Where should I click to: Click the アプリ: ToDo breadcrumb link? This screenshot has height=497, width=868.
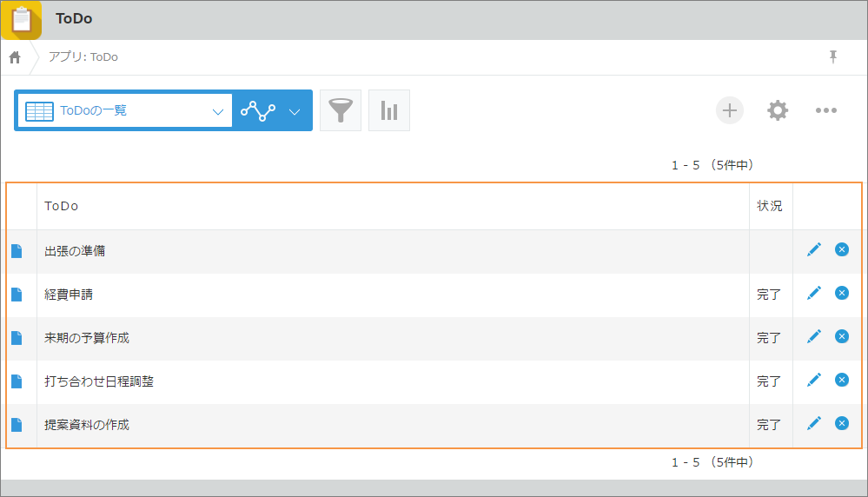(83, 57)
